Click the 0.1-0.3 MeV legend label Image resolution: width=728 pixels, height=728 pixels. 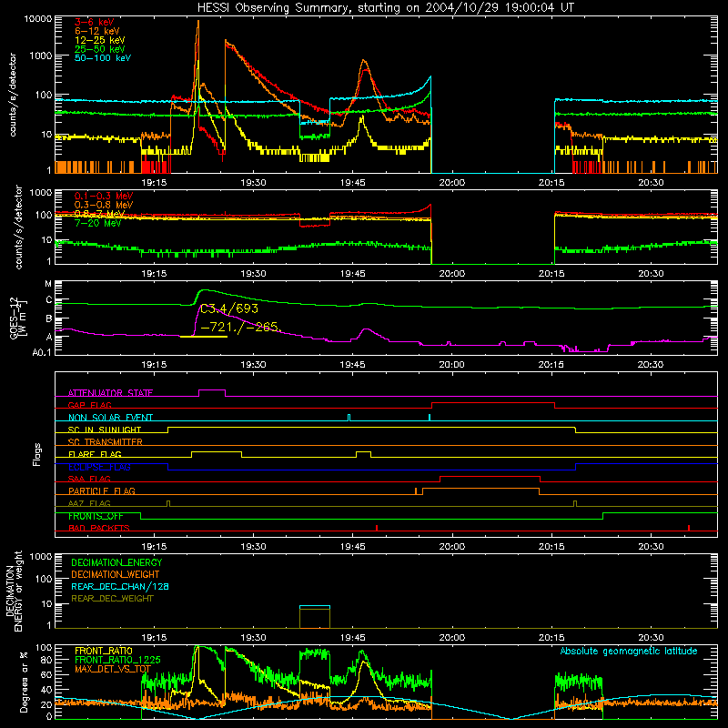coord(104,196)
